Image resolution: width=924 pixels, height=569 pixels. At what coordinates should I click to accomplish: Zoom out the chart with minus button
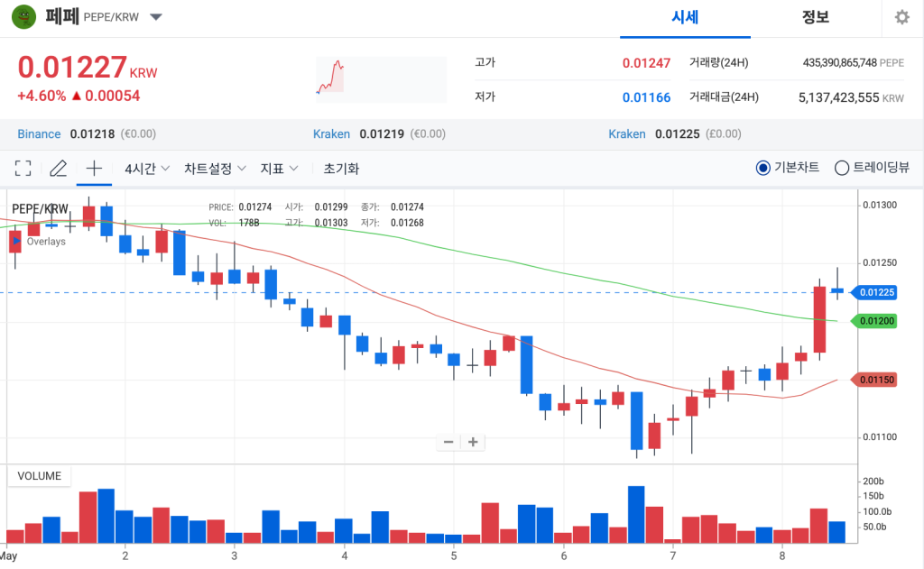pos(448,442)
